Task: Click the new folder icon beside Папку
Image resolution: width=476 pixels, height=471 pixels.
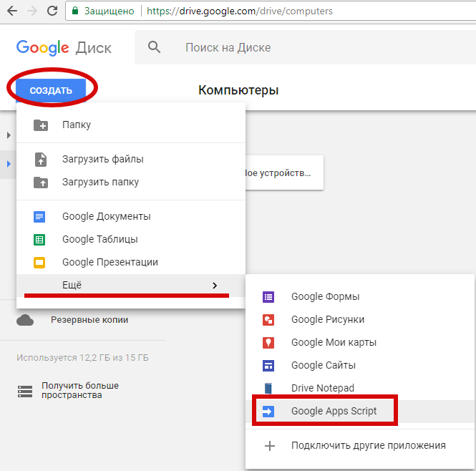Action: (x=41, y=125)
